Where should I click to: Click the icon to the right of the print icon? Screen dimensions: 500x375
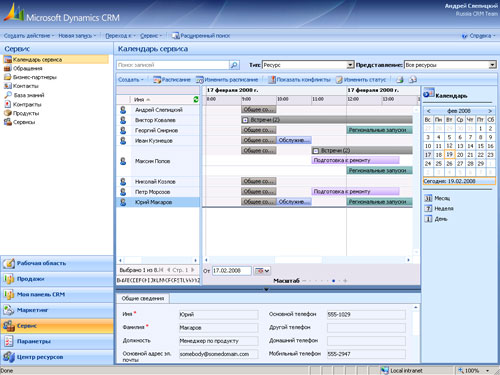click(x=413, y=80)
